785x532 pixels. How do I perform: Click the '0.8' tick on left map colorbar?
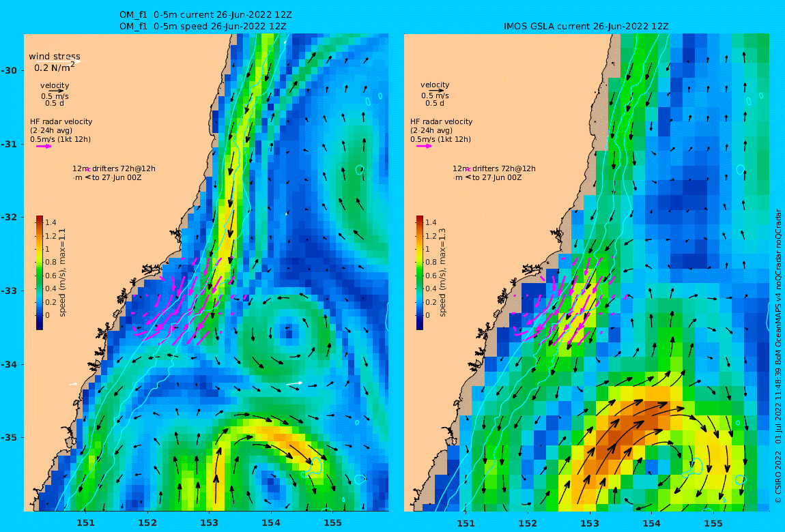51,263
